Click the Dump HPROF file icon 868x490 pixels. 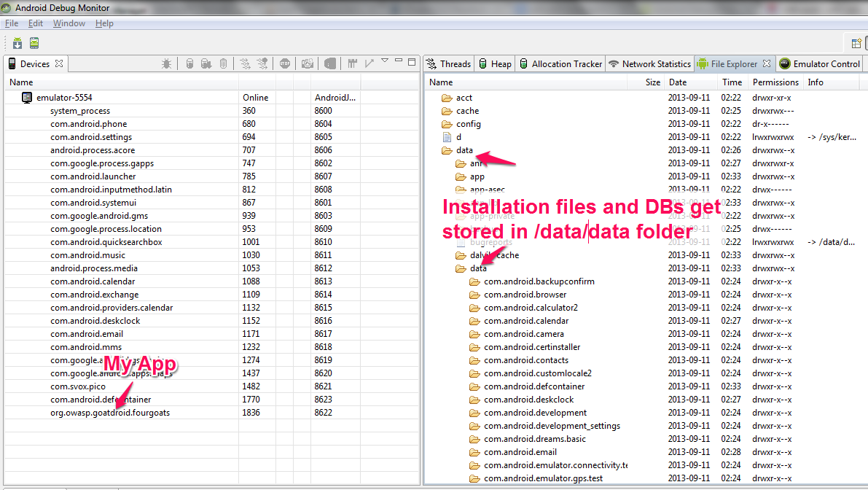click(x=206, y=63)
